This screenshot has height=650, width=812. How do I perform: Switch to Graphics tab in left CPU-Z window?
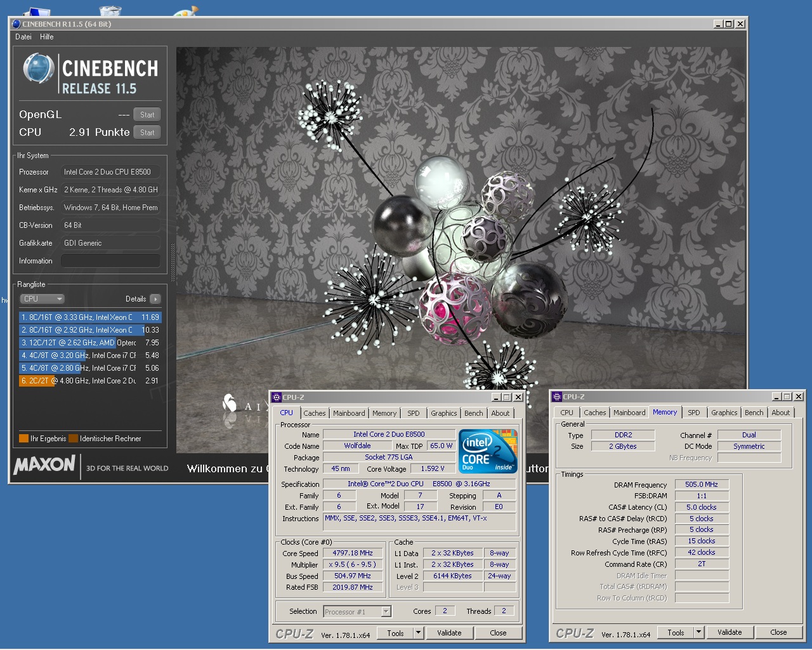[x=443, y=413]
